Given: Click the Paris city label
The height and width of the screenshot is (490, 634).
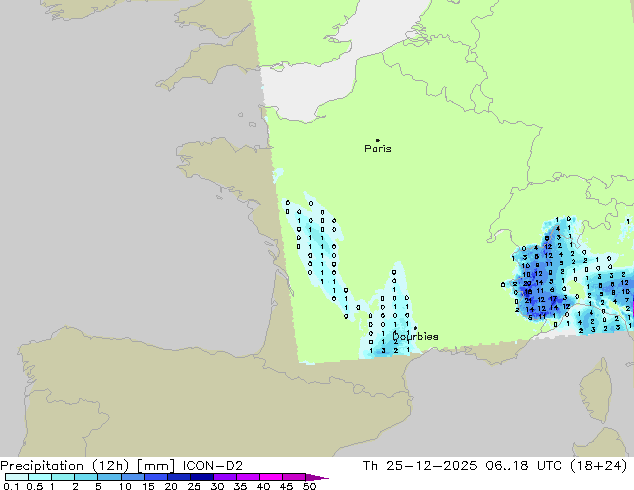Looking at the screenshot, I should [378, 149].
